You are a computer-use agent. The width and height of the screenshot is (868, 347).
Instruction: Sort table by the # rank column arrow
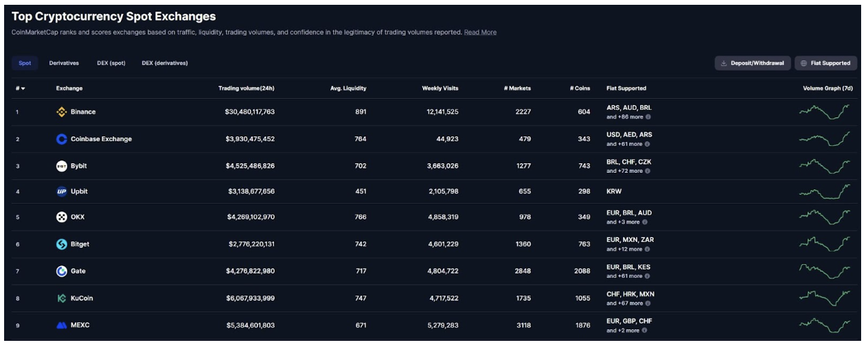point(23,88)
